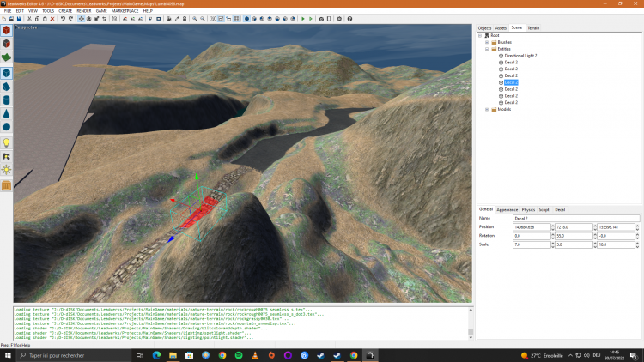
Task: Click the green terrain tool icon
Action: 6,57
